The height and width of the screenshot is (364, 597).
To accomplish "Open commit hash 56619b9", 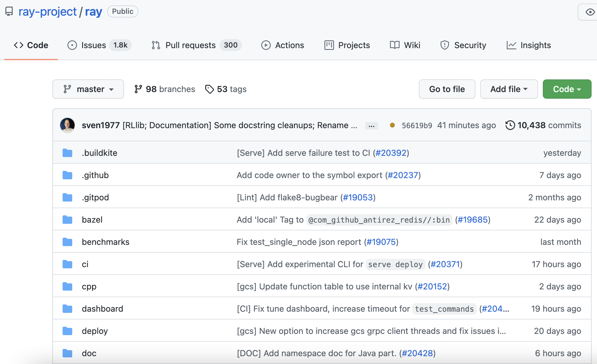I will [417, 125].
